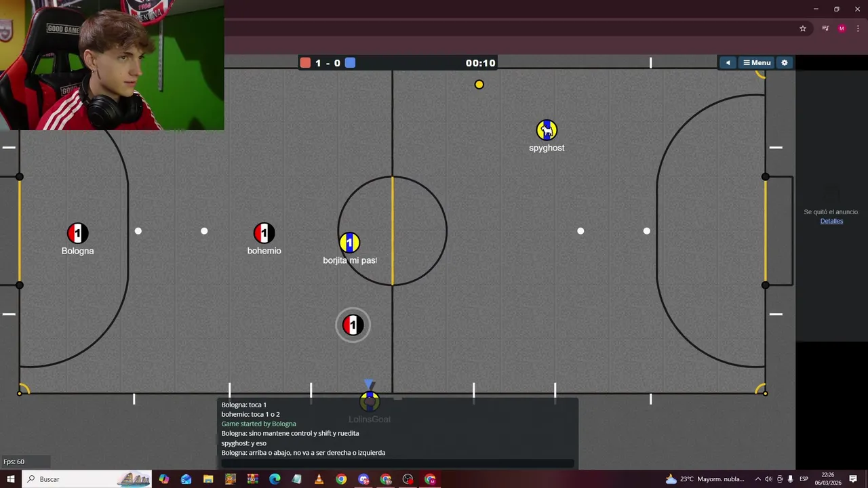Open browser media controls icon
The height and width of the screenshot is (488, 868).
[x=825, y=28]
